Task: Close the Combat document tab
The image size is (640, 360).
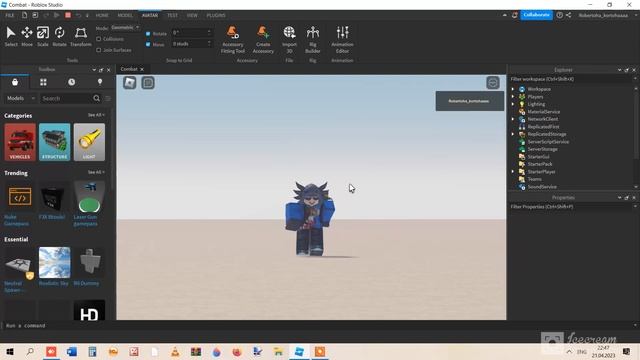Action: 142,69
